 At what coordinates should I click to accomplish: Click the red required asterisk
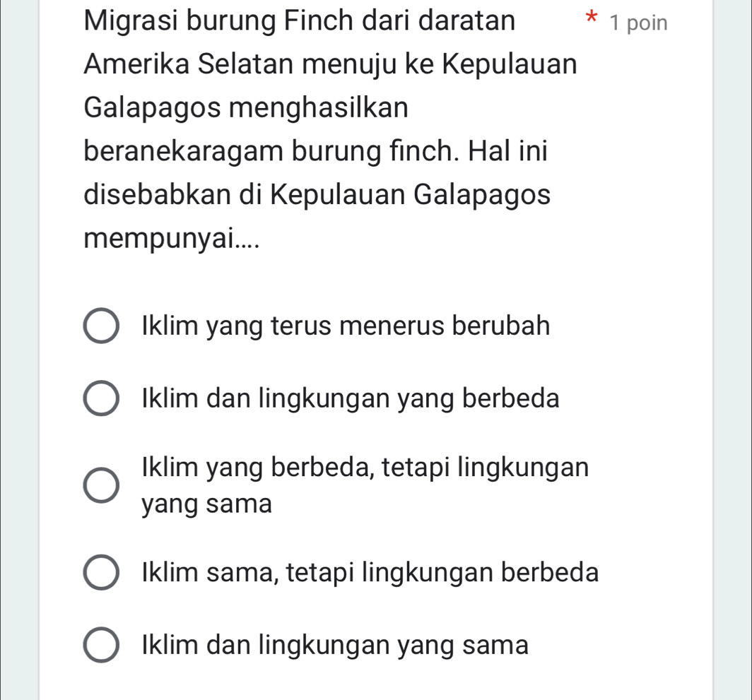592,18
